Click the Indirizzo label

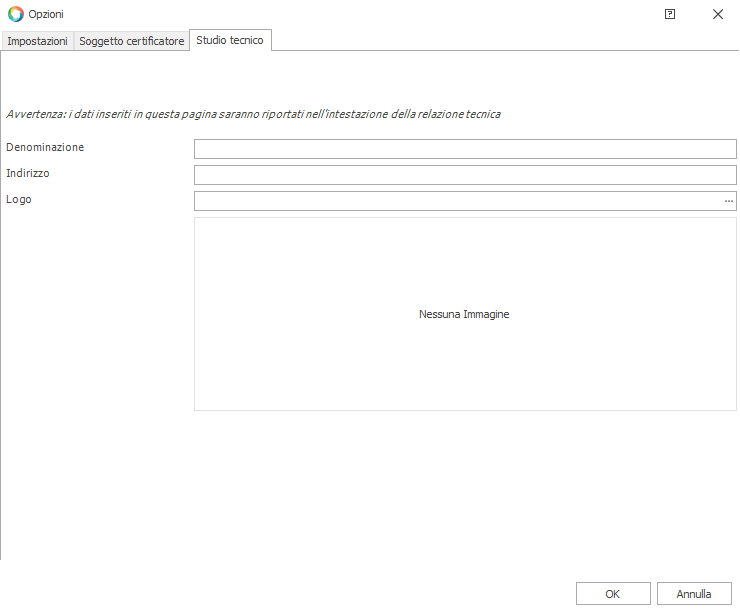tap(28, 173)
